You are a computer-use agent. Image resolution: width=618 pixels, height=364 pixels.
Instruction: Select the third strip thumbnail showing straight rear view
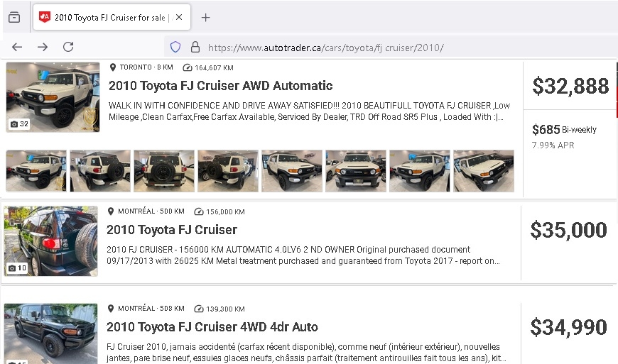pyautogui.click(x=164, y=171)
